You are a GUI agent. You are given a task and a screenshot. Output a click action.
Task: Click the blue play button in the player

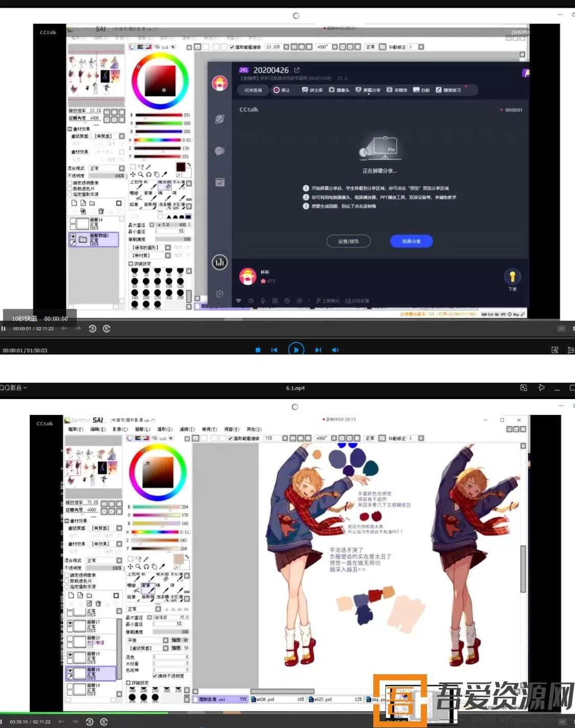coord(296,350)
